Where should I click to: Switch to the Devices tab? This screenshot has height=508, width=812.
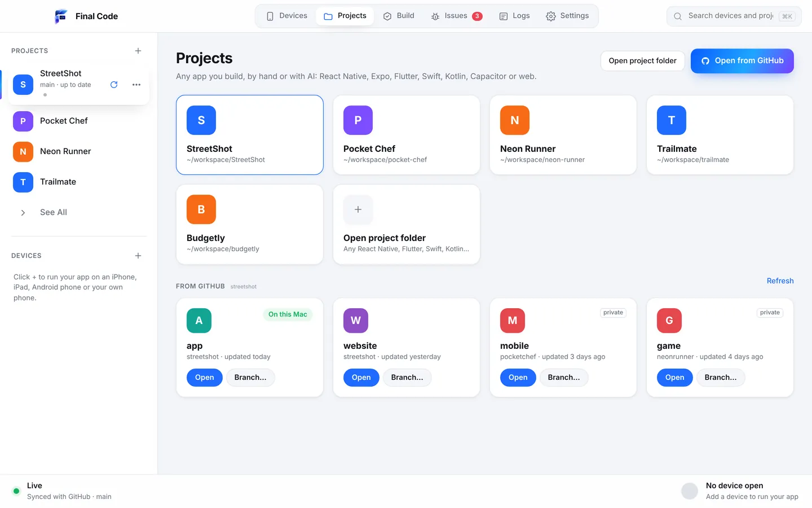(286, 16)
